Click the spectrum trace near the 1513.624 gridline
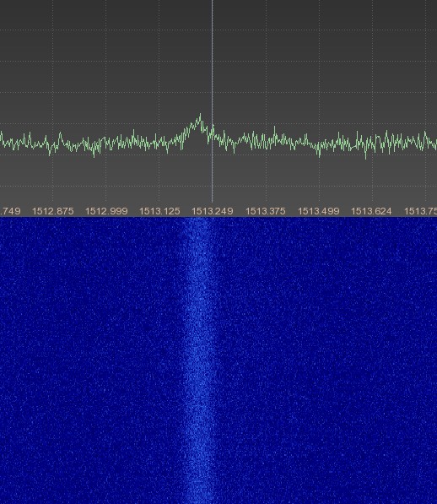This screenshot has height=504, width=437. (372, 143)
